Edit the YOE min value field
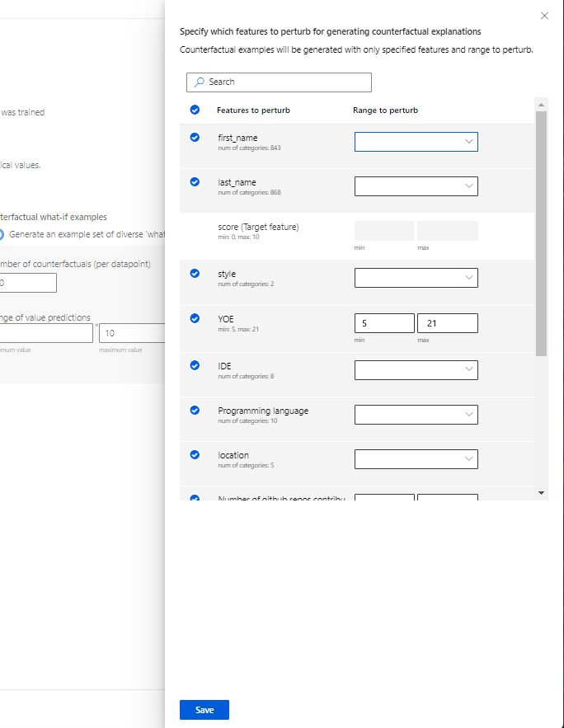 coord(384,323)
